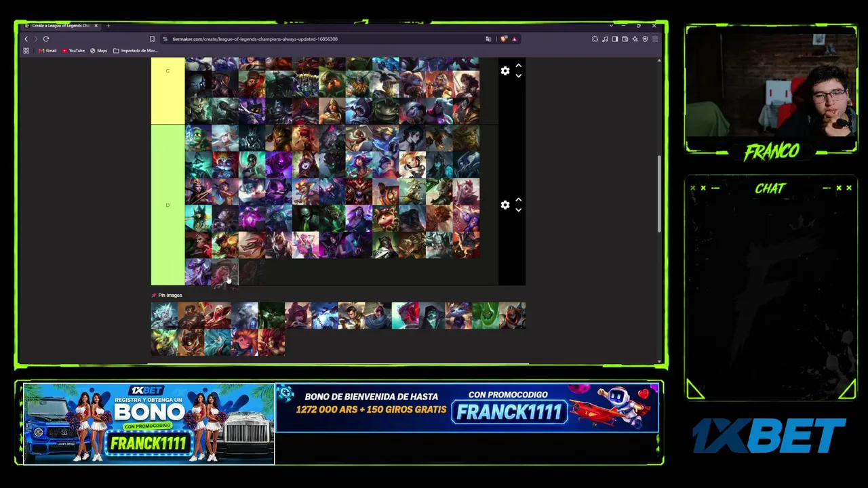Select the Create a League of Legends tab
The width and height of the screenshot is (868, 488).
coord(61,26)
